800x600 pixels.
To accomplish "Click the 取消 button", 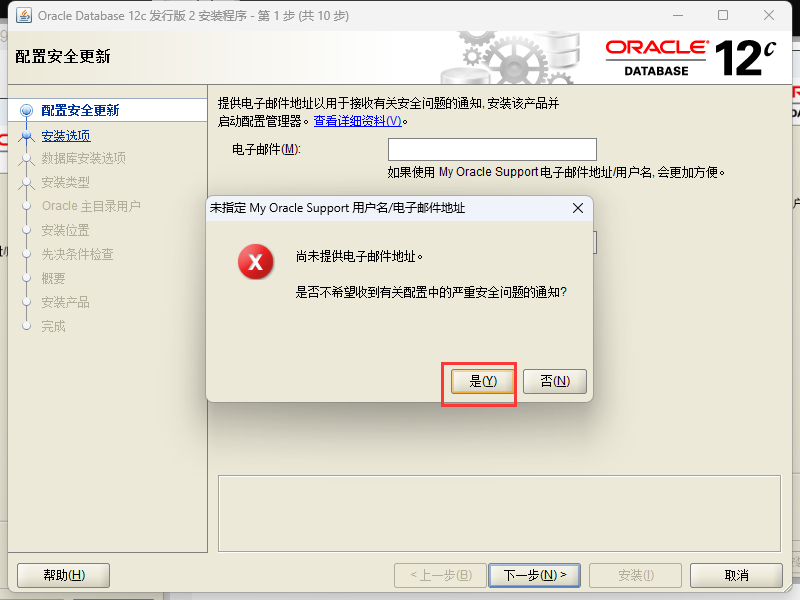I will point(736,576).
